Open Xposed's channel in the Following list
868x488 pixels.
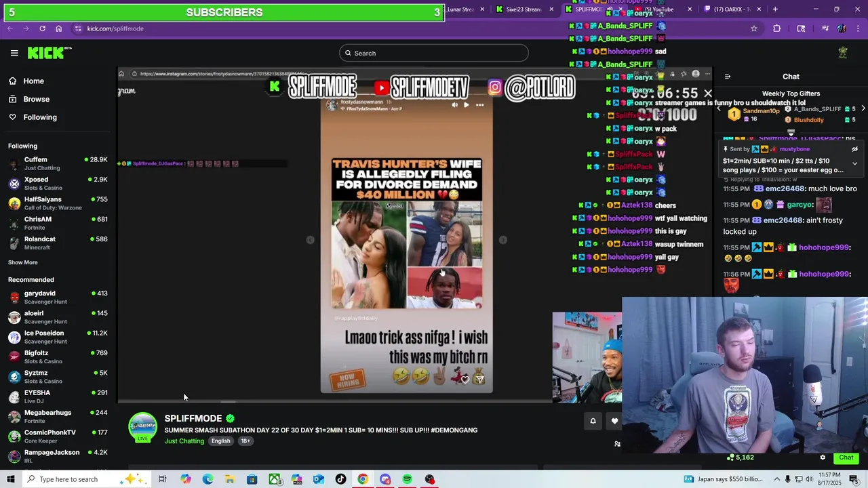[x=58, y=183]
